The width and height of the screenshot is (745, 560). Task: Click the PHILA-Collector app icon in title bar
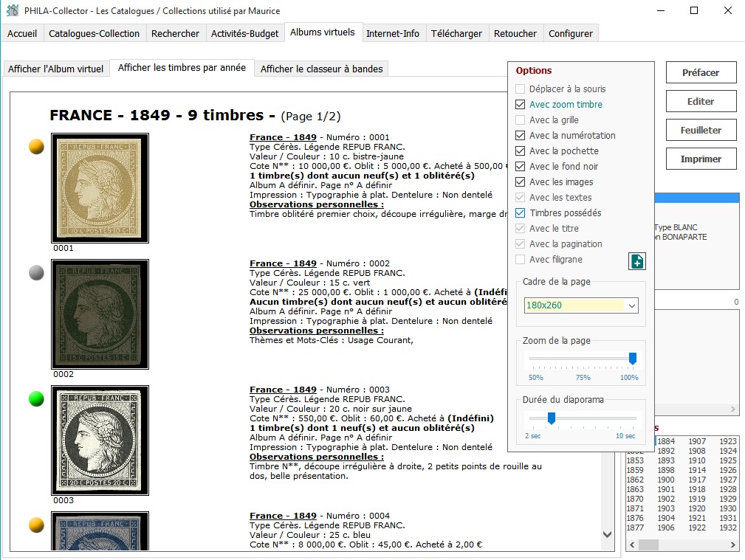13,10
